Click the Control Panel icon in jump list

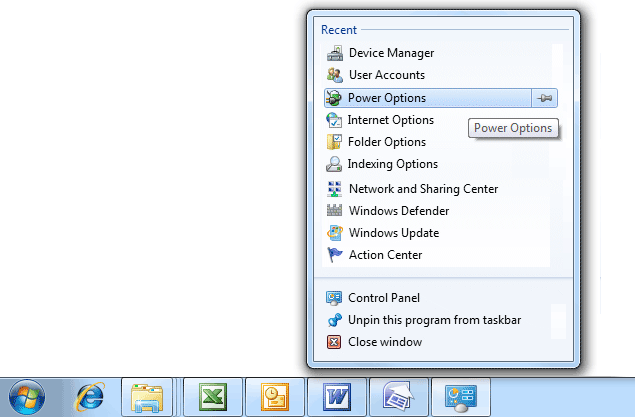point(334,298)
